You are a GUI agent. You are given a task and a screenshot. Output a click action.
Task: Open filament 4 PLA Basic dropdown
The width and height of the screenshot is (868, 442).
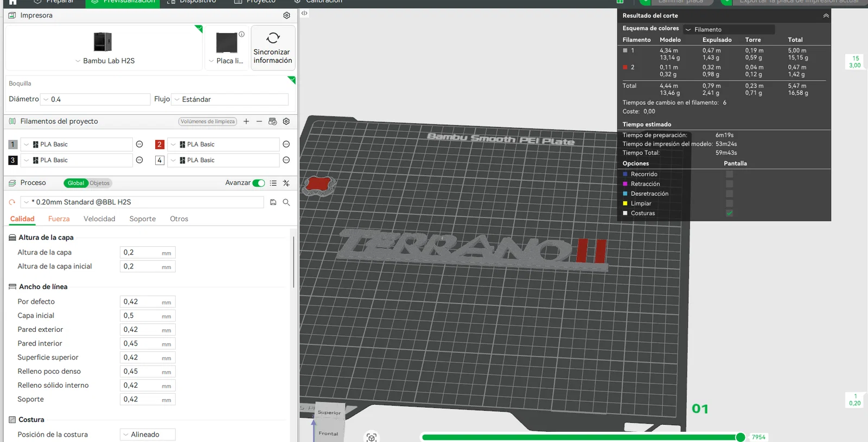tap(224, 160)
